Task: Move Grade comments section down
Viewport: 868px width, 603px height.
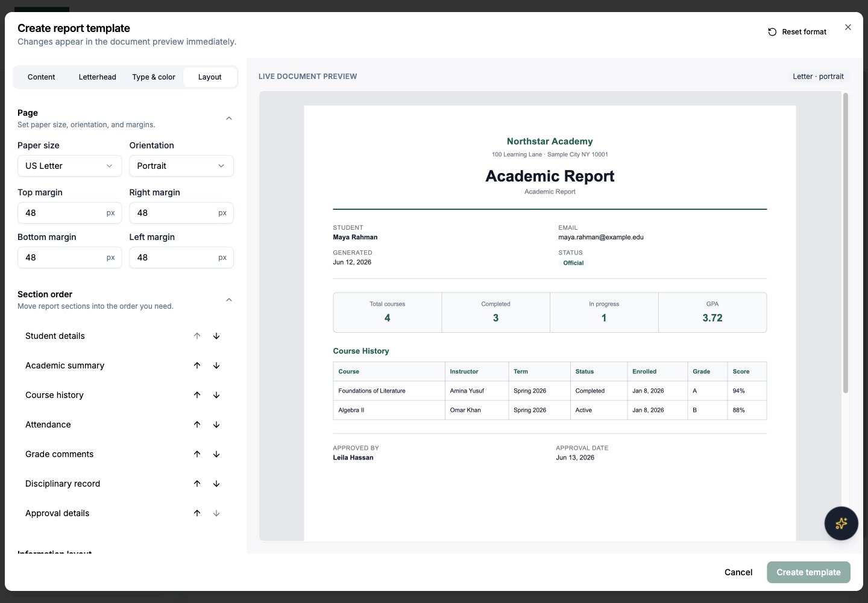Action: tap(216, 454)
